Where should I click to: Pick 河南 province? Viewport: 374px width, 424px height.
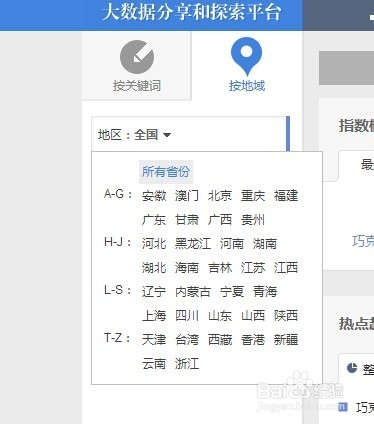pos(232,244)
